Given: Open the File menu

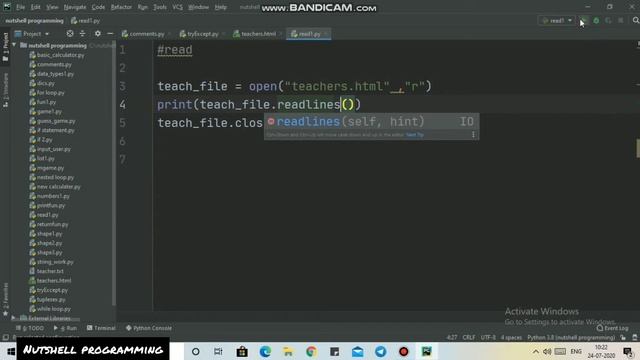Looking at the screenshot, I should tap(20, 7).
